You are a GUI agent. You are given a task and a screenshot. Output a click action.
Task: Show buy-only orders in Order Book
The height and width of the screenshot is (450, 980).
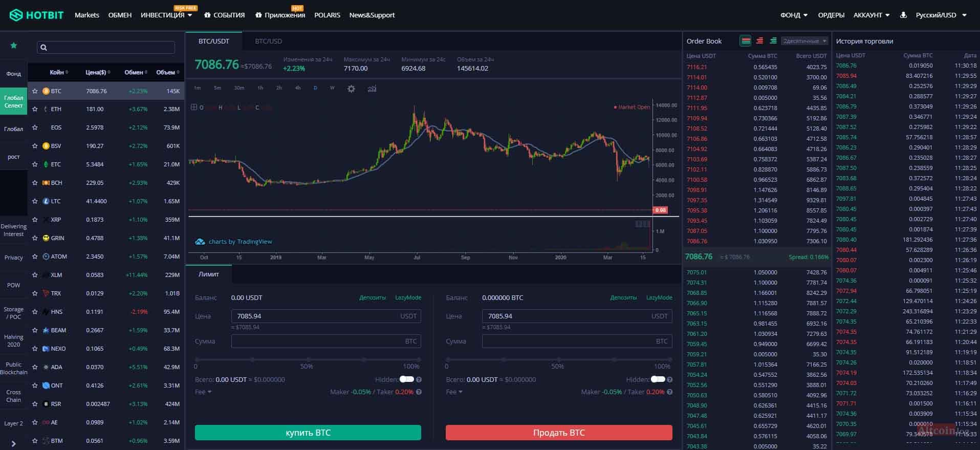pos(773,41)
